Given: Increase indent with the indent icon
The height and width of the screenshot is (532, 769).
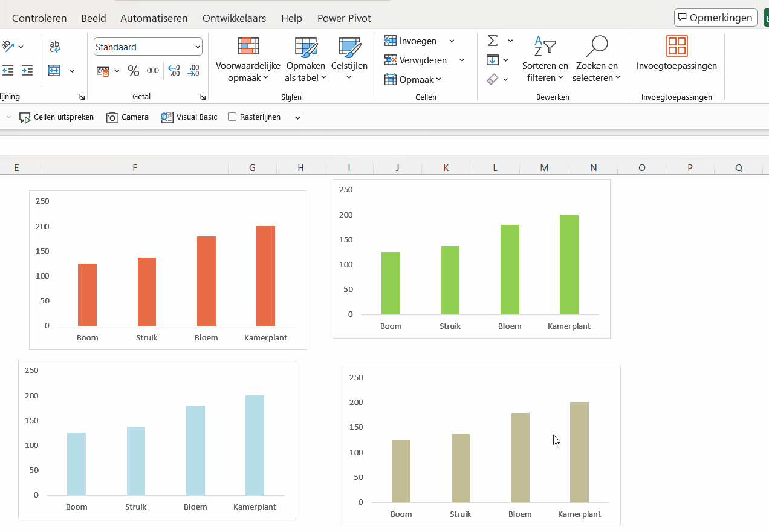Looking at the screenshot, I should pos(27,71).
